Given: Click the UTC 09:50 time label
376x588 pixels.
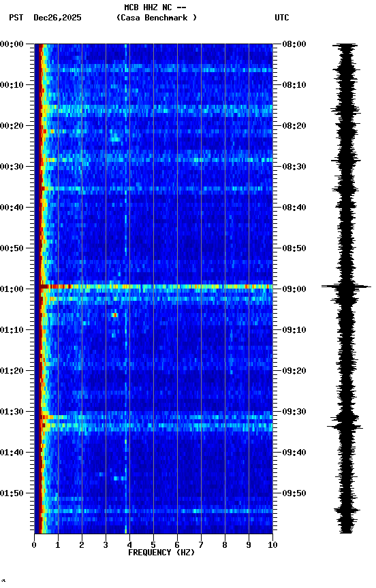Looking at the screenshot, I should pyautogui.click(x=294, y=493).
